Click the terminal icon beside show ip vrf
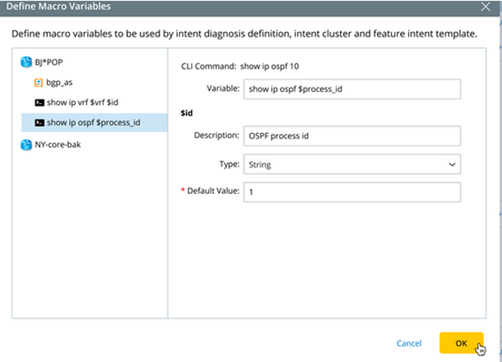The height and width of the screenshot is (362, 502). 39,102
